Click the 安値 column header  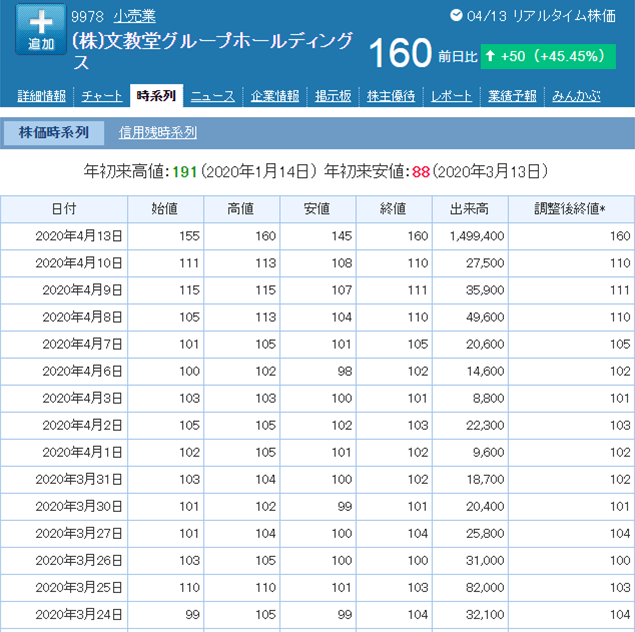(x=318, y=209)
